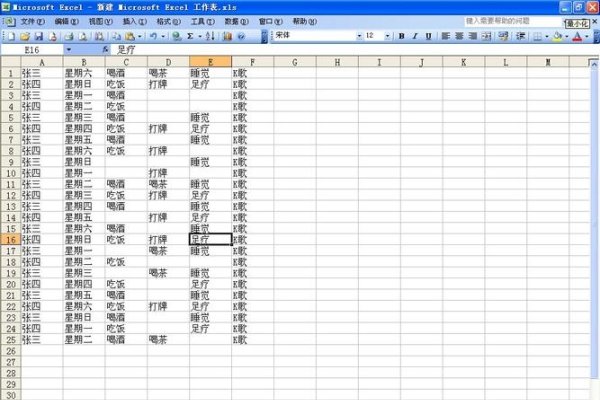Select row 16 header
The height and width of the screenshot is (400, 600).
point(11,240)
